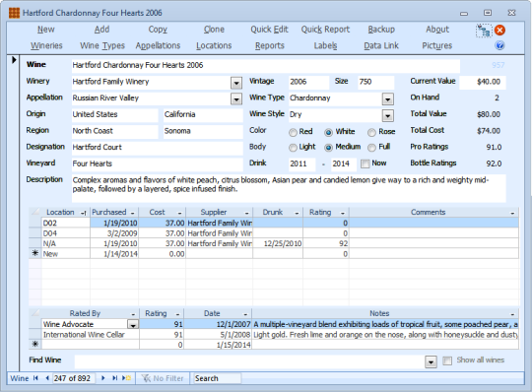532x392 pixels.
Task: Select the D04 location row
Action: pyautogui.click(x=274, y=233)
